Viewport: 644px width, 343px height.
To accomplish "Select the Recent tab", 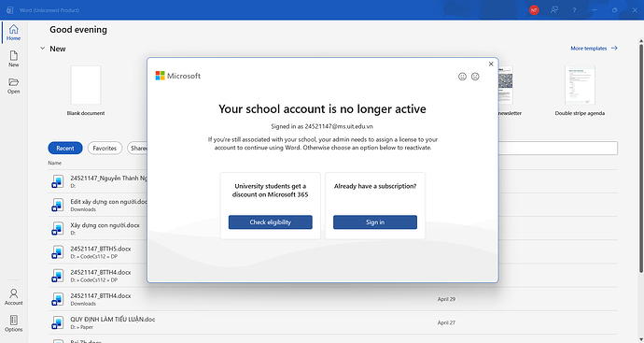I will click(x=65, y=148).
